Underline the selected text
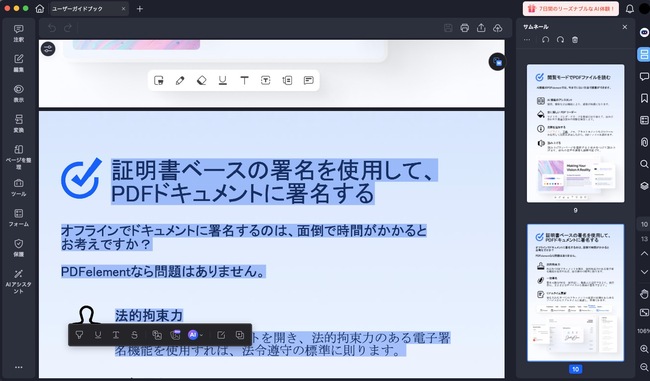 click(x=98, y=335)
